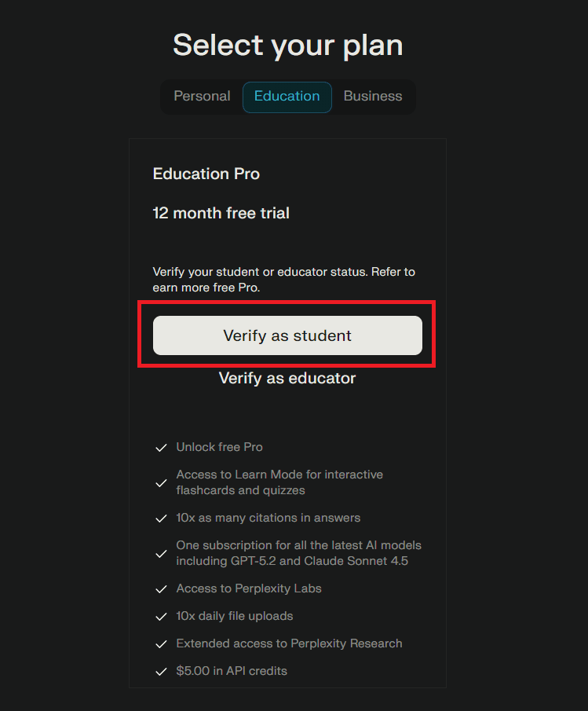The height and width of the screenshot is (711, 588).
Task: Click the checkmark next to "$5.00 in API credits"
Action: click(x=161, y=671)
